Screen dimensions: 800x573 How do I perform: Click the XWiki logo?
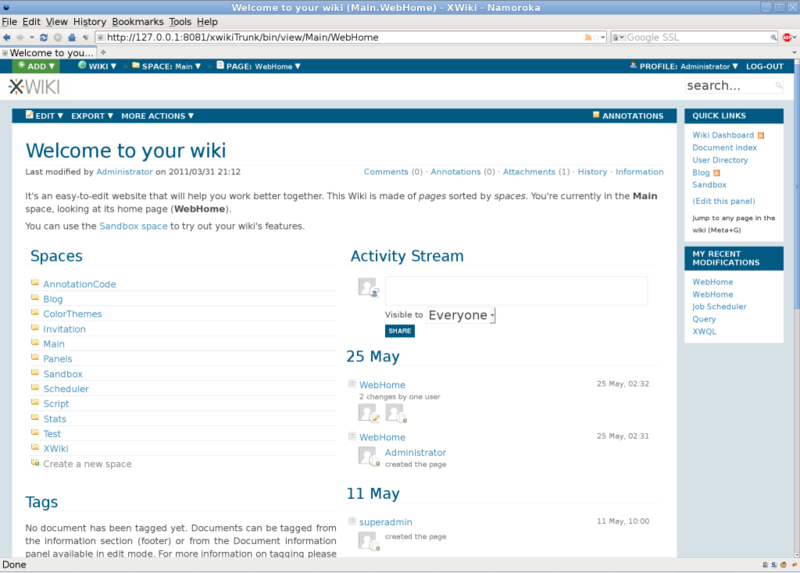pyautogui.click(x=34, y=87)
